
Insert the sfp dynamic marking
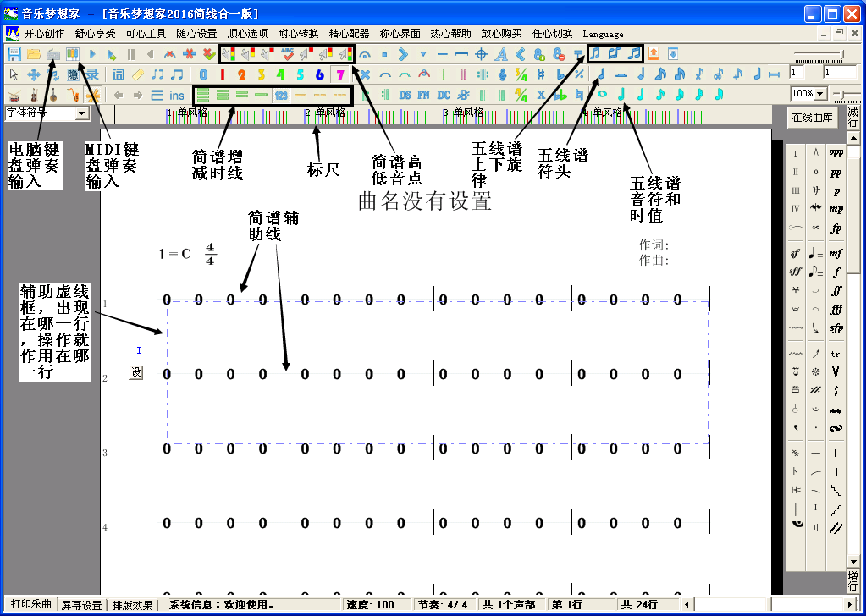click(836, 327)
